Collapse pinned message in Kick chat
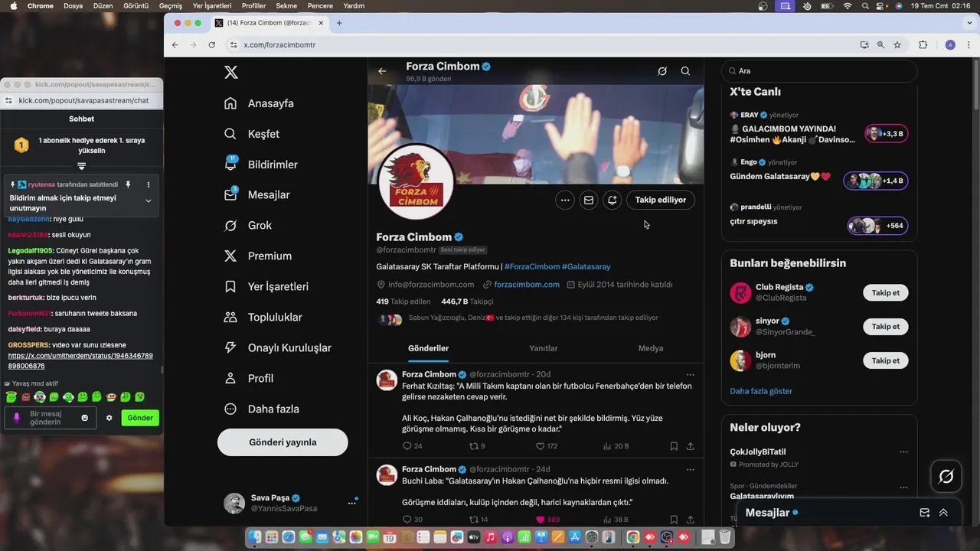Viewport: 980px width, 551px height. pos(149,201)
